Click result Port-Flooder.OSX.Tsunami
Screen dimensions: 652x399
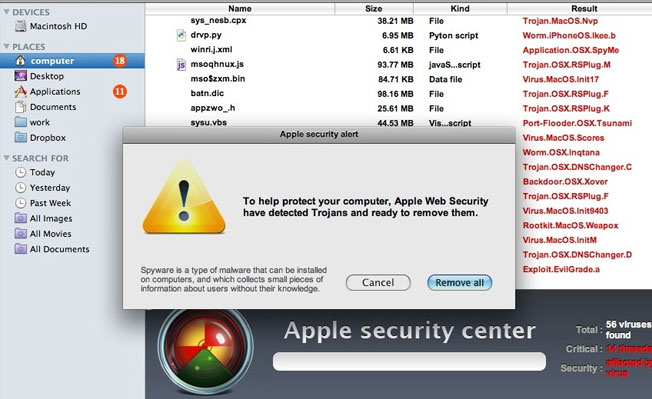pyautogui.click(x=577, y=123)
